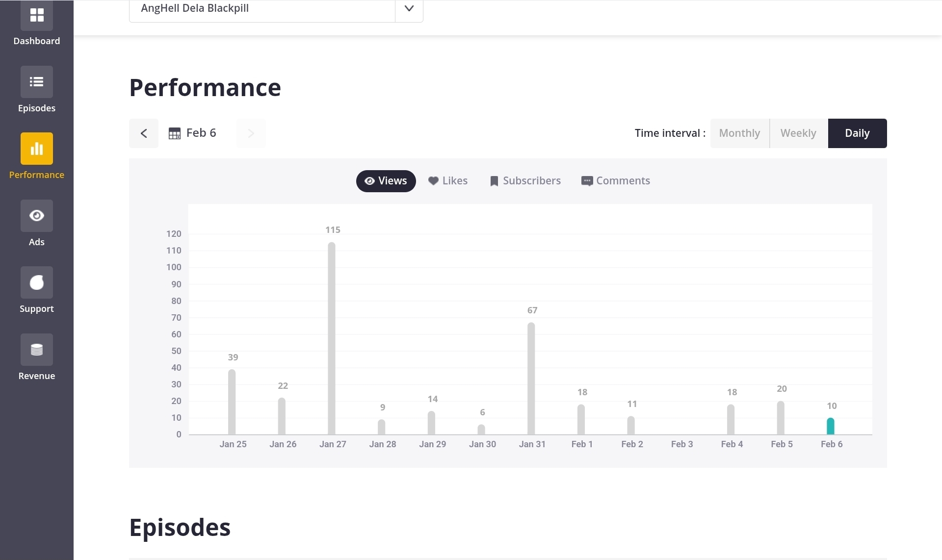Select the Daily time interval

point(857,133)
